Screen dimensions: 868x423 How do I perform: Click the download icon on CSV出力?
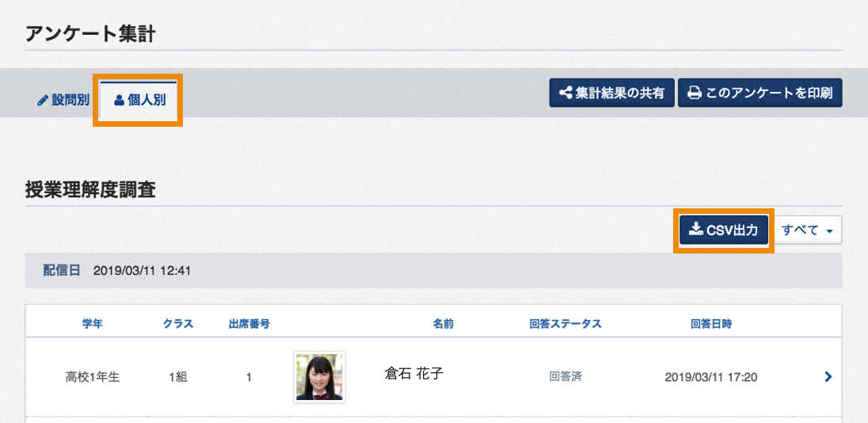pyautogui.click(x=696, y=230)
